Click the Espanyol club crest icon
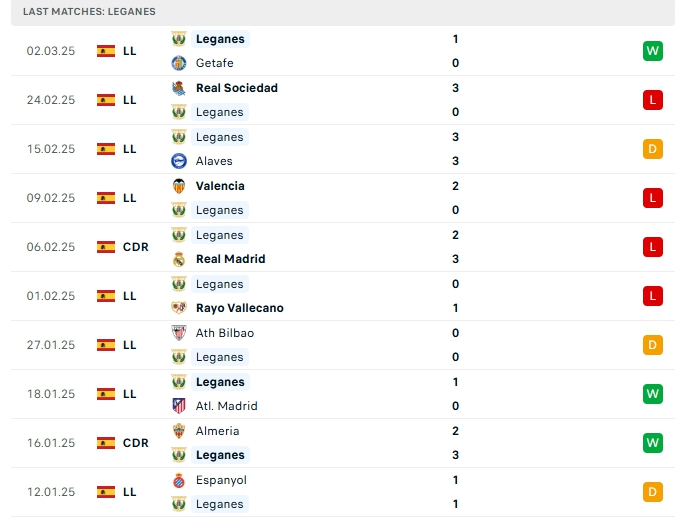The image size is (686, 519). click(178, 480)
